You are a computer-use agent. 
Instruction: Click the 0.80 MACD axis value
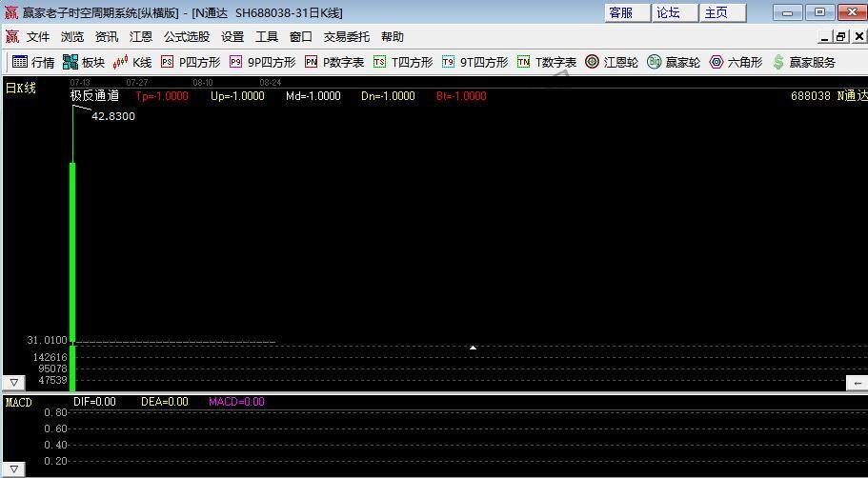tap(55, 412)
